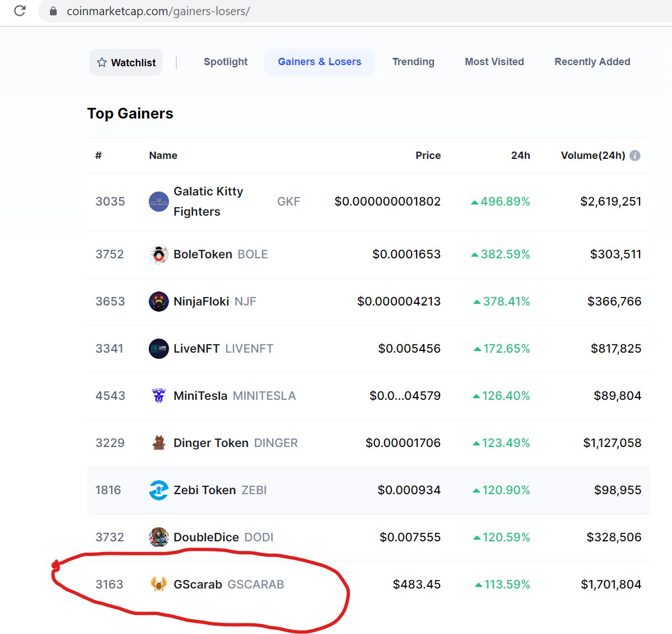This screenshot has width=672, height=634.
Task: Click the Volume(24h) info icon
Action: point(635,156)
